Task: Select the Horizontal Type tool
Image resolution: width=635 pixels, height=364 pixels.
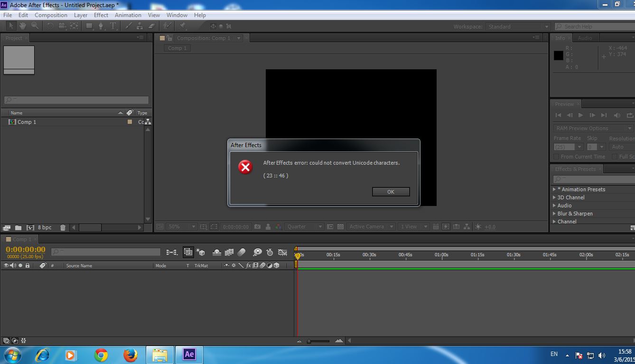Action: pyautogui.click(x=113, y=26)
